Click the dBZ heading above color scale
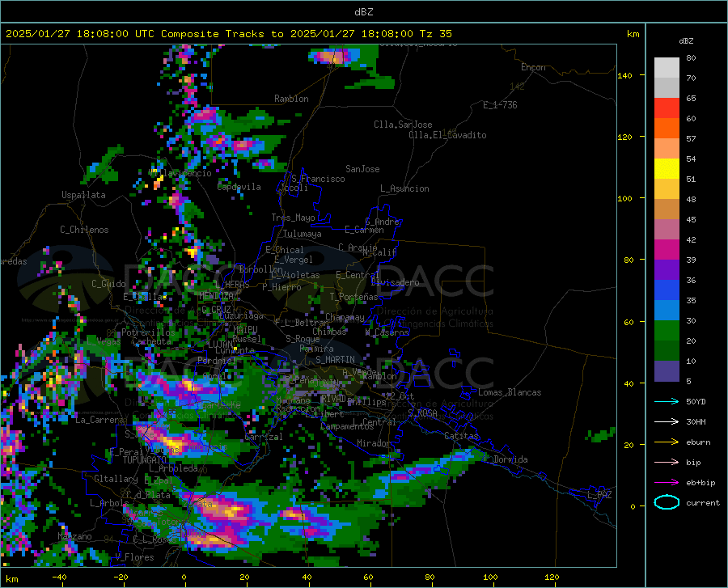Image resolution: width=728 pixels, height=588 pixels. click(x=686, y=40)
